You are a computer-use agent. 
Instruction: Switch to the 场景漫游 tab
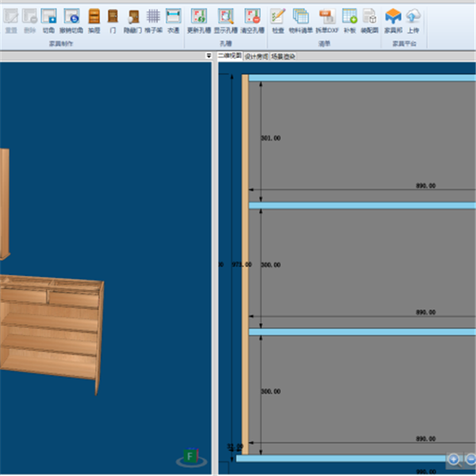click(282, 56)
